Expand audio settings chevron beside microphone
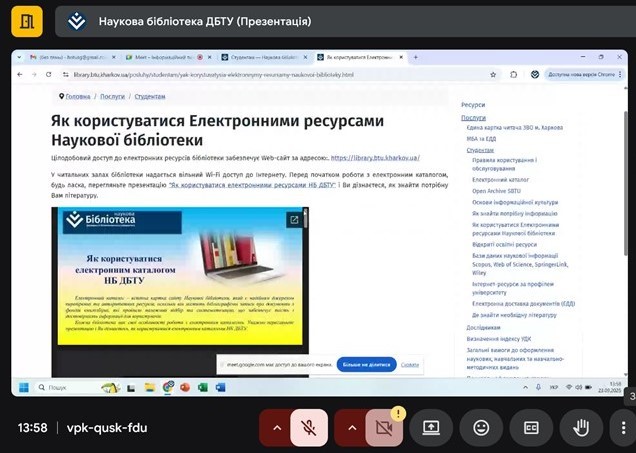This screenshot has width=636, height=453. [275, 427]
